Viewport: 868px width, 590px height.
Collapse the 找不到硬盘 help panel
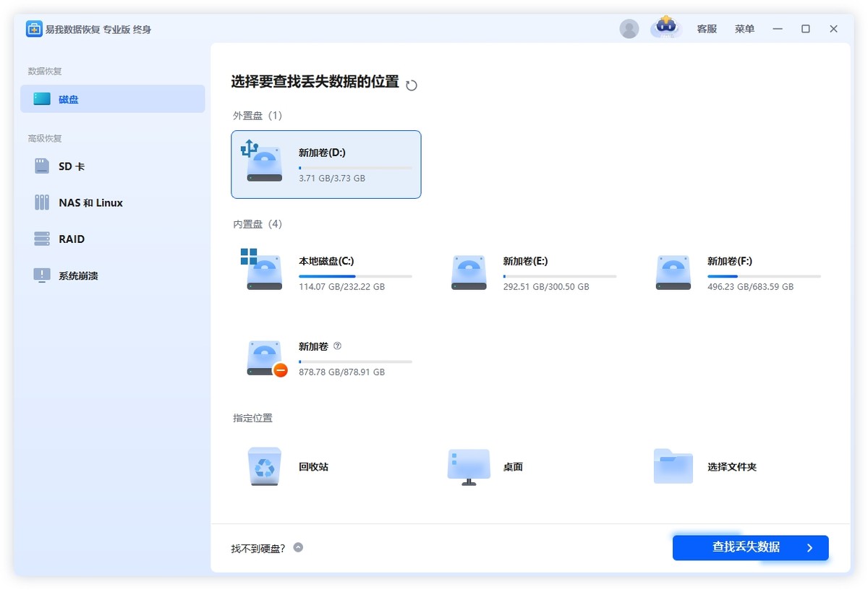(297, 548)
